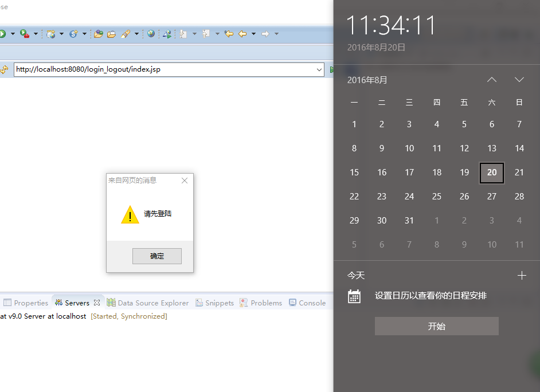This screenshot has width=540, height=392.
Task: Select date 13 in the calendar
Action: coord(492,148)
